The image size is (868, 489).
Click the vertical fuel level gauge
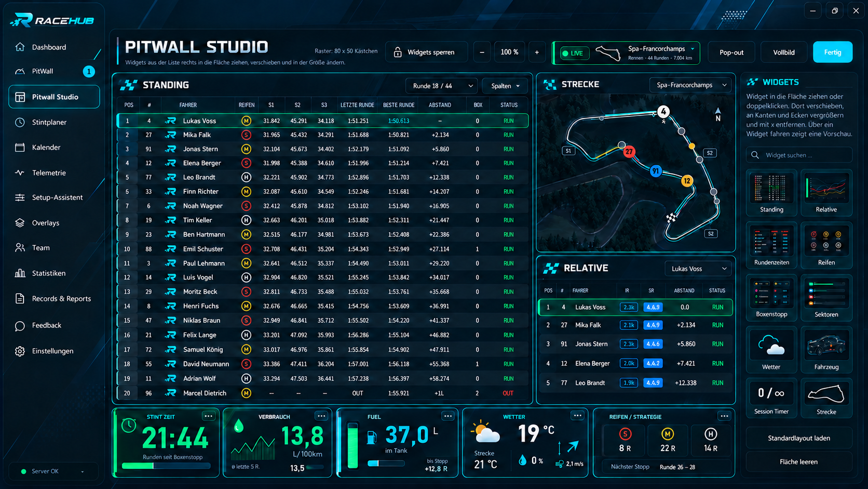coord(352,445)
